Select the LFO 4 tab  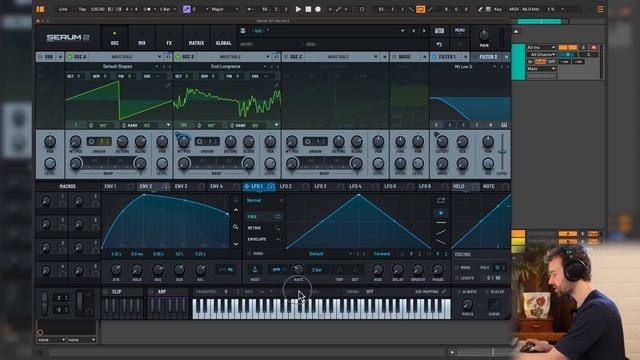[356, 187]
